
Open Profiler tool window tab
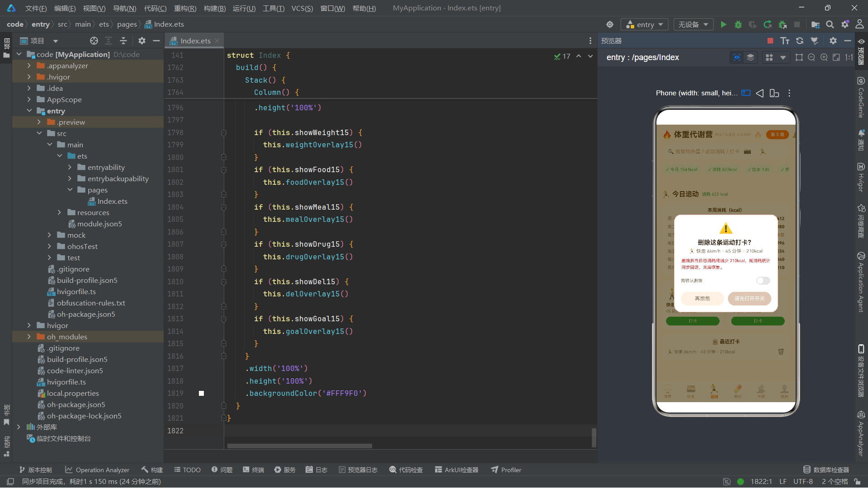506,470
